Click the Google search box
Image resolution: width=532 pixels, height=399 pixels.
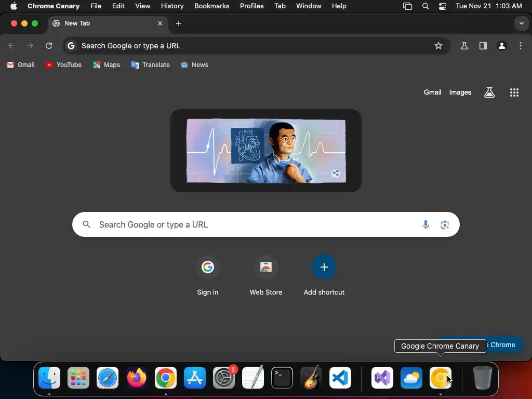coord(265,224)
